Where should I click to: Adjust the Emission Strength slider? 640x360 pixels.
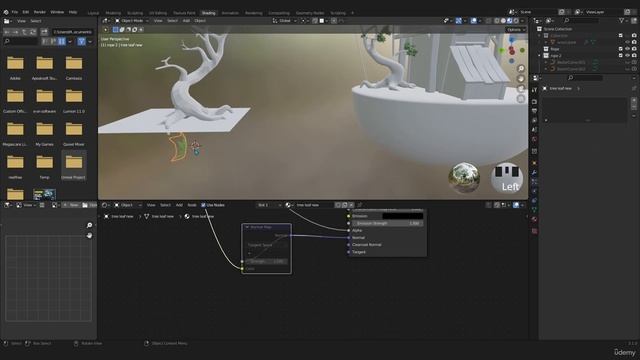pyautogui.click(x=387, y=223)
